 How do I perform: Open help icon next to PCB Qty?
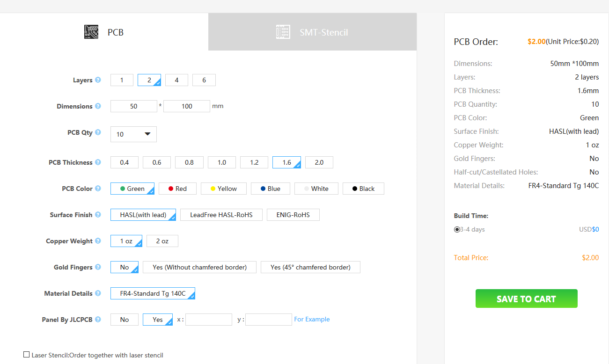click(98, 132)
